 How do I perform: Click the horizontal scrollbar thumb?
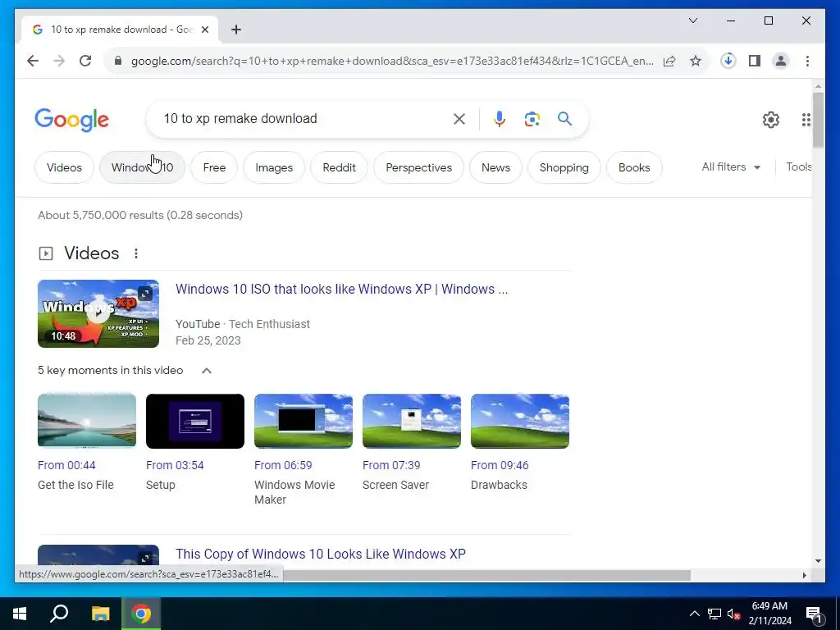[486, 575]
